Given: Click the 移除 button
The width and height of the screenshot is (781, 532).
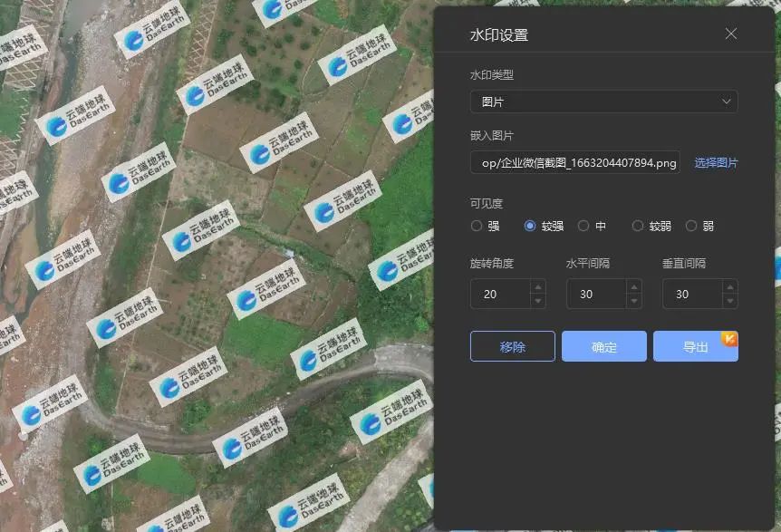Looking at the screenshot, I should tap(513, 346).
